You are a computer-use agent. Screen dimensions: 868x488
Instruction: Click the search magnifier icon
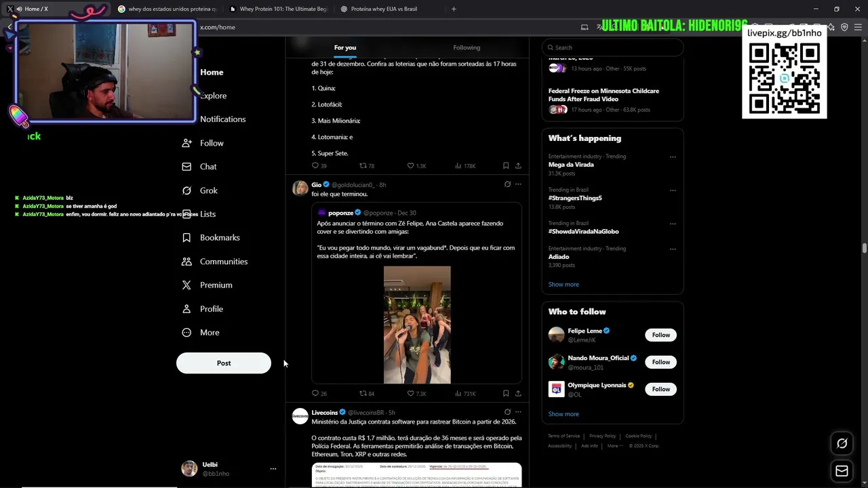coord(551,47)
